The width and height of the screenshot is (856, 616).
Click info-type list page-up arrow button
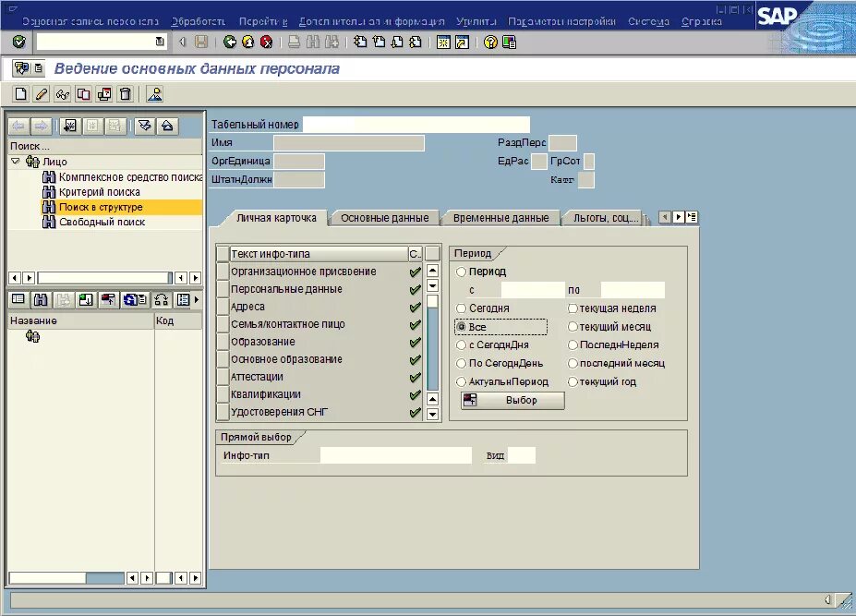[432, 271]
